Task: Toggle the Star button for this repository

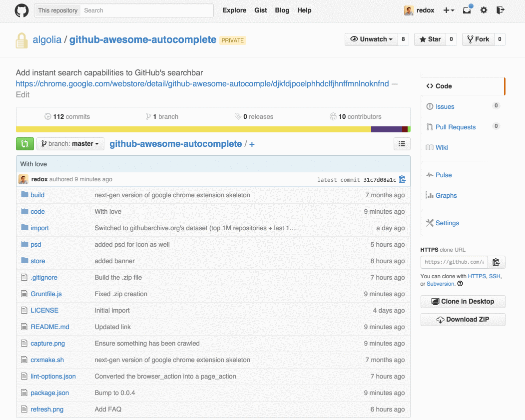Action: pos(430,39)
